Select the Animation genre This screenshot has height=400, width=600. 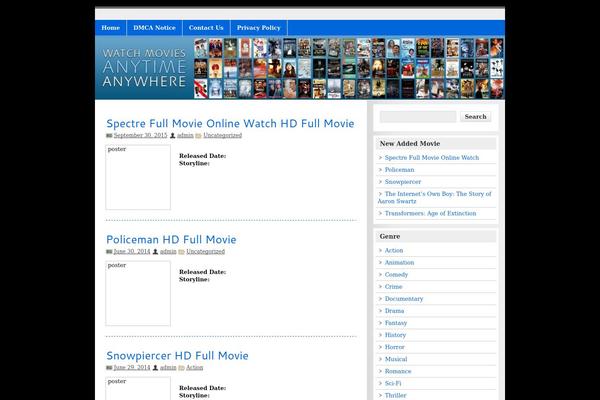click(399, 263)
